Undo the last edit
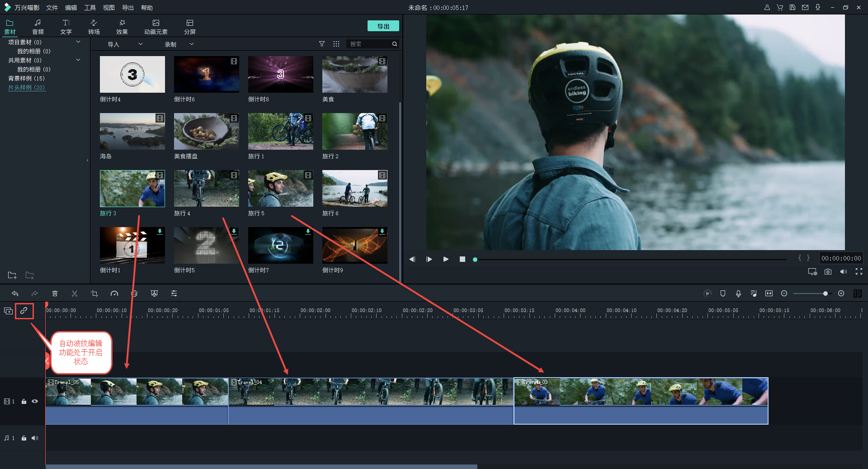The image size is (868, 469). [15, 294]
